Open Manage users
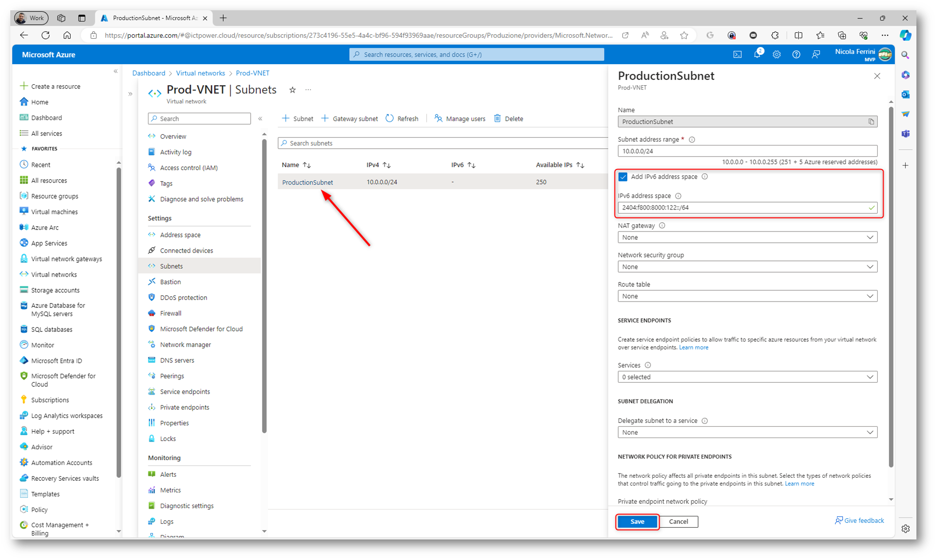 460,118
